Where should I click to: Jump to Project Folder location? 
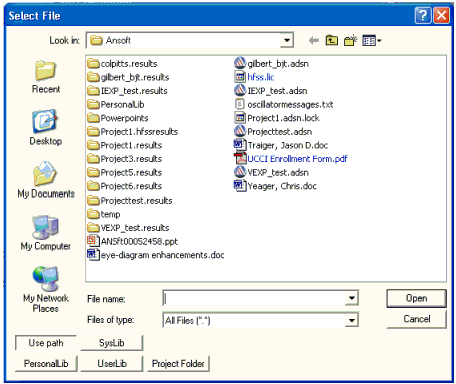tap(178, 363)
